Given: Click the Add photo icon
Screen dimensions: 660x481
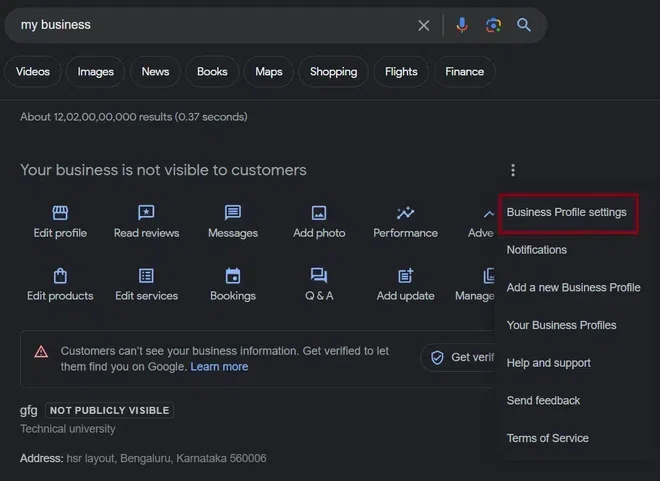Looking at the screenshot, I should (319, 213).
